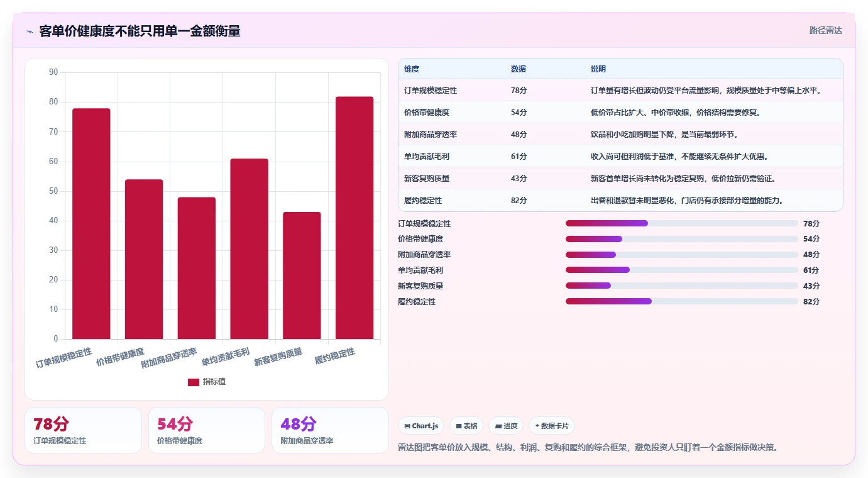Click the 数据卡片 chip

coord(552,426)
